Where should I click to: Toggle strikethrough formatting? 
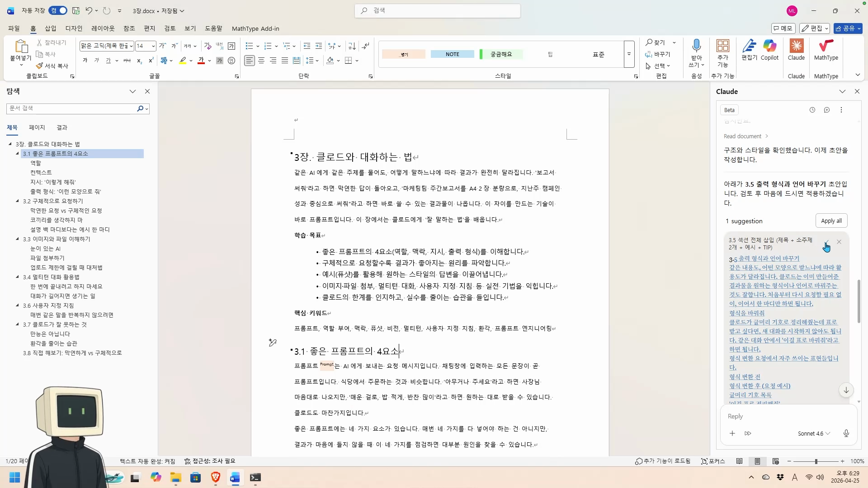(127, 61)
